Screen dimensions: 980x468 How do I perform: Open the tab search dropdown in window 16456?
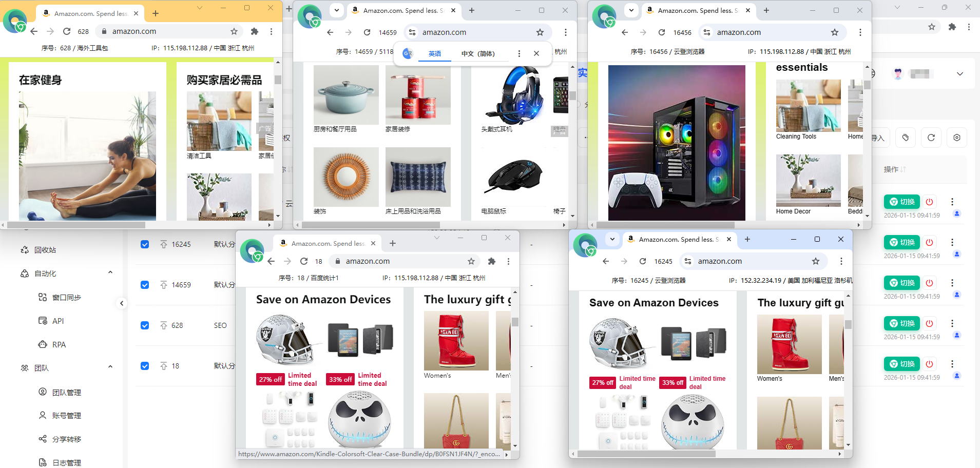point(631,10)
